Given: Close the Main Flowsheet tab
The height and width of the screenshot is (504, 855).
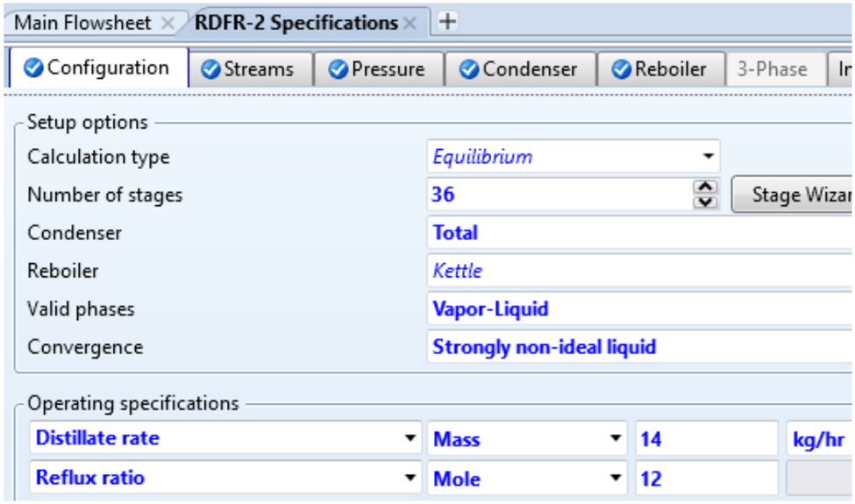Looking at the screenshot, I should (x=167, y=23).
